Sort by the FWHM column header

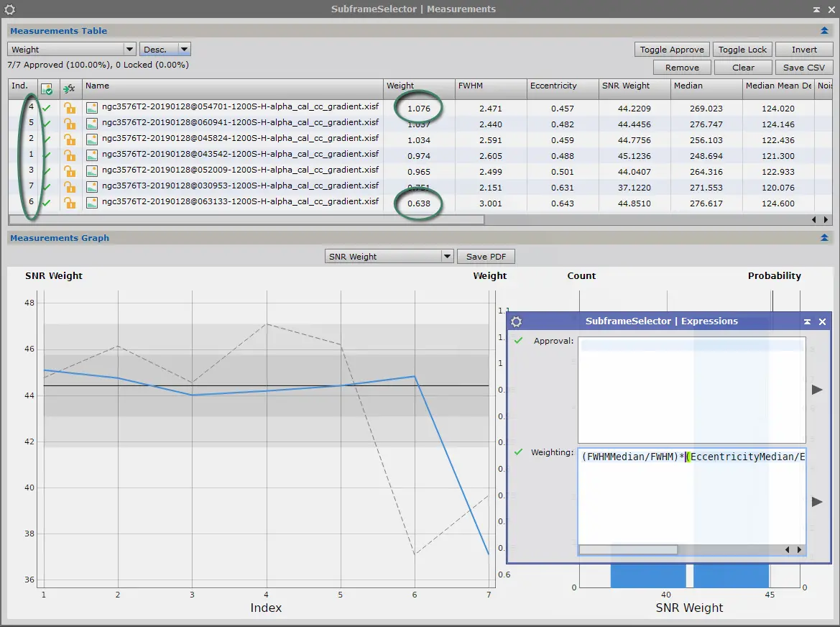[x=490, y=86]
